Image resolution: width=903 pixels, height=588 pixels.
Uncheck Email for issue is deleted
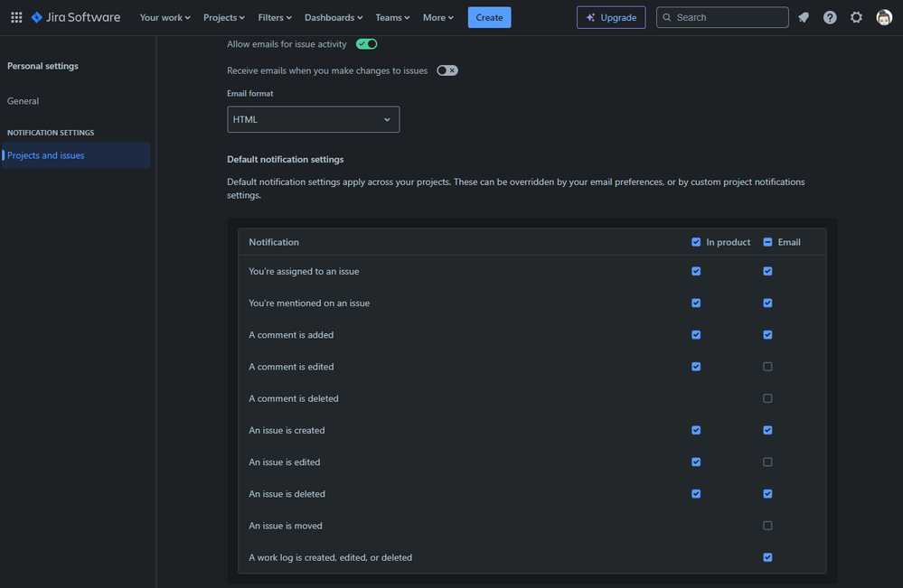click(x=767, y=494)
